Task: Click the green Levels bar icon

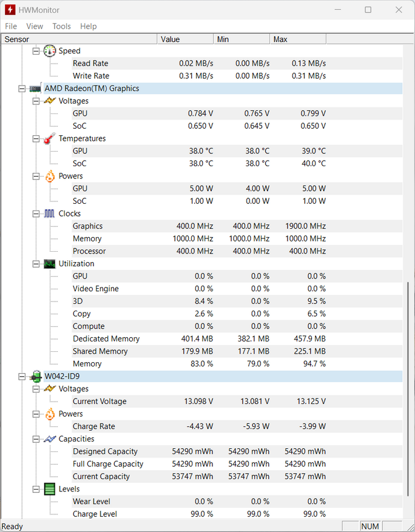Action: [x=50, y=489]
